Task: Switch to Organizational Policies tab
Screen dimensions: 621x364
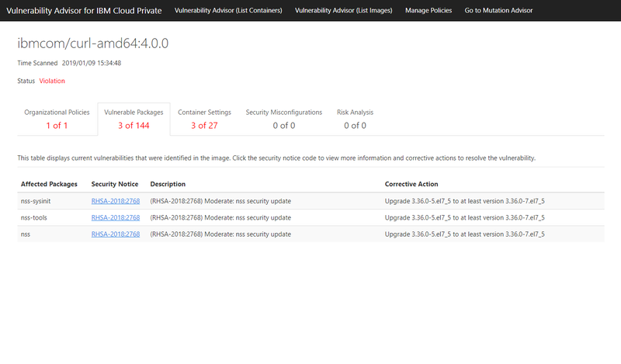Action: coord(57,119)
